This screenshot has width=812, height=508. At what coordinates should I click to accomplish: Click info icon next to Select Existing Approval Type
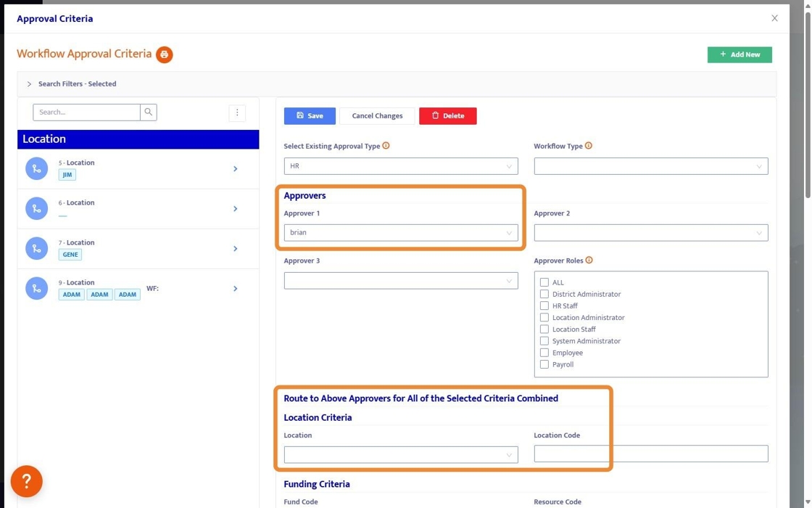[386, 146]
